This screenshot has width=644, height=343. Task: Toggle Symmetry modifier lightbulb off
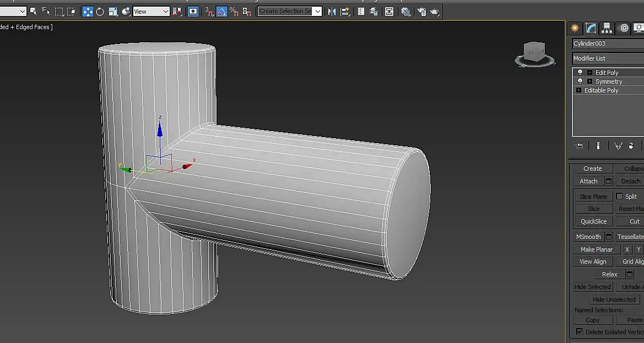click(x=580, y=81)
